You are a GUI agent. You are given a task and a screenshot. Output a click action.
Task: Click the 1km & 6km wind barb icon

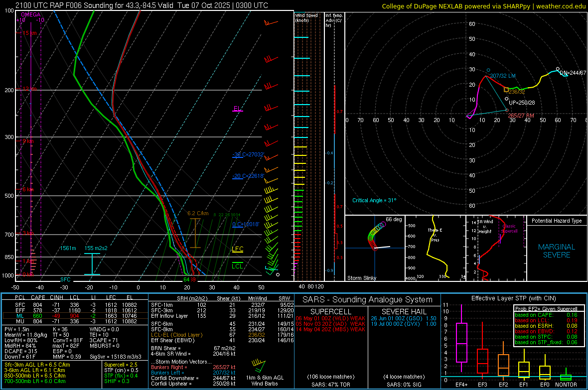[x=260, y=365]
